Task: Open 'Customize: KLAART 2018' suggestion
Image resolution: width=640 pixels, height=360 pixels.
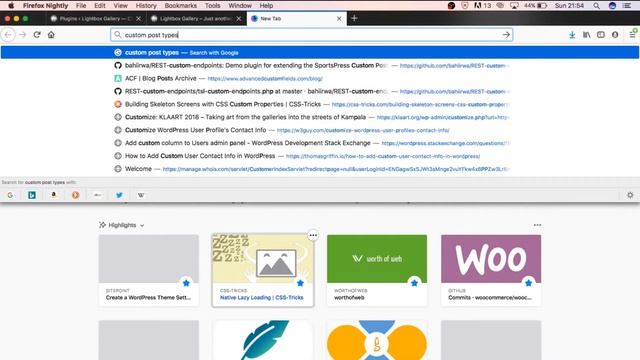Action: (320, 117)
